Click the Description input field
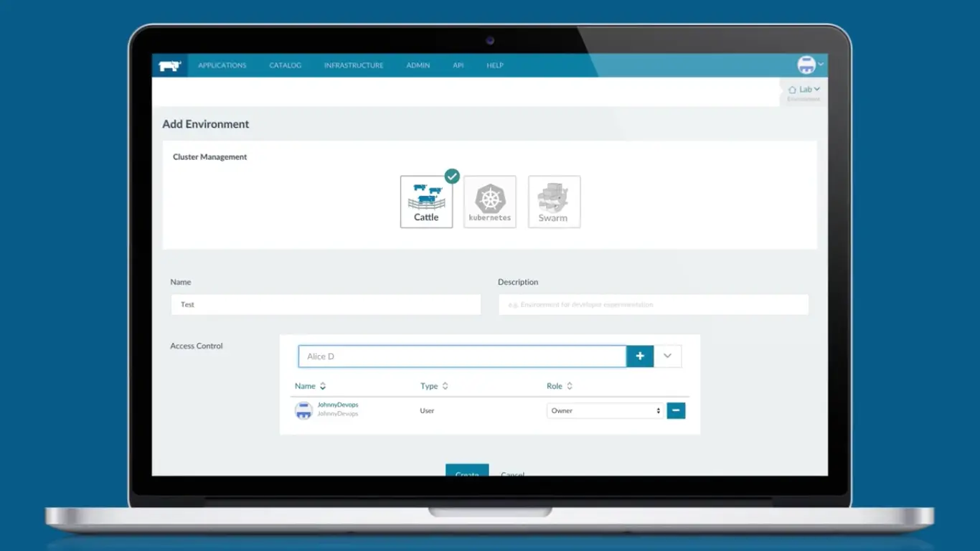The width and height of the screenshot is (980, 551). tap(654, 304)
